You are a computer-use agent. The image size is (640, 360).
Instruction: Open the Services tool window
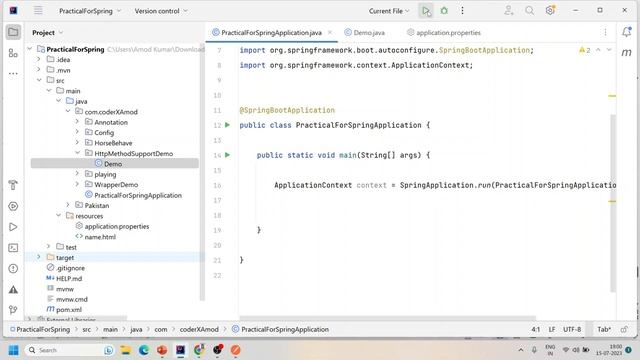pos(13,206)
